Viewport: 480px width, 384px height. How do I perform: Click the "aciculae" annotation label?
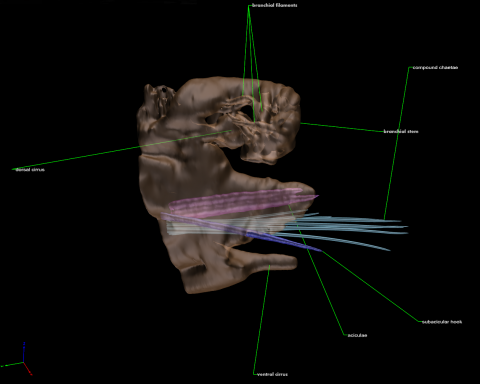[x=357, y=335]
